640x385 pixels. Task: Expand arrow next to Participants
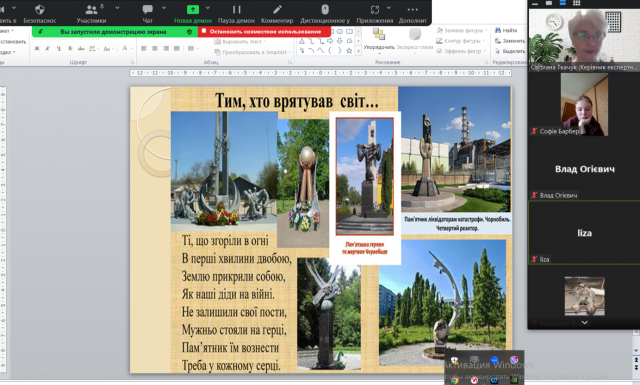click(118, 8)
